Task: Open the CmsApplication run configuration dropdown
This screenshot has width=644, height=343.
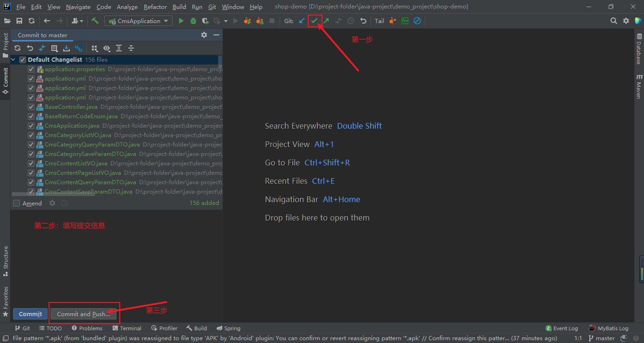Action: point(139,21)
